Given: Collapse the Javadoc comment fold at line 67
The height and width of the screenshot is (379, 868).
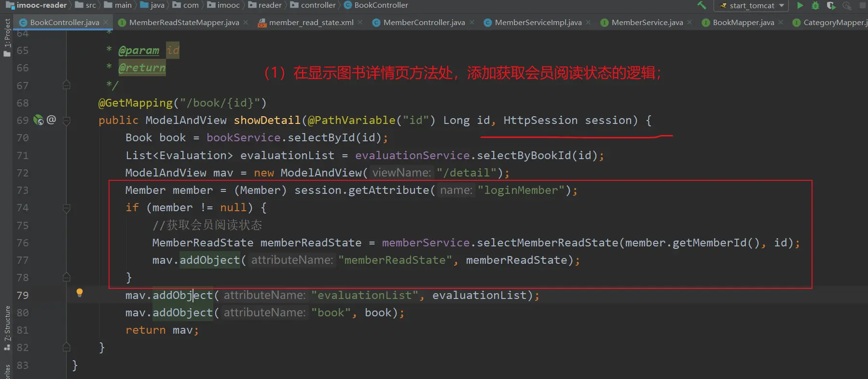Looking at the screenshot, I should click(x=67, y=85).
